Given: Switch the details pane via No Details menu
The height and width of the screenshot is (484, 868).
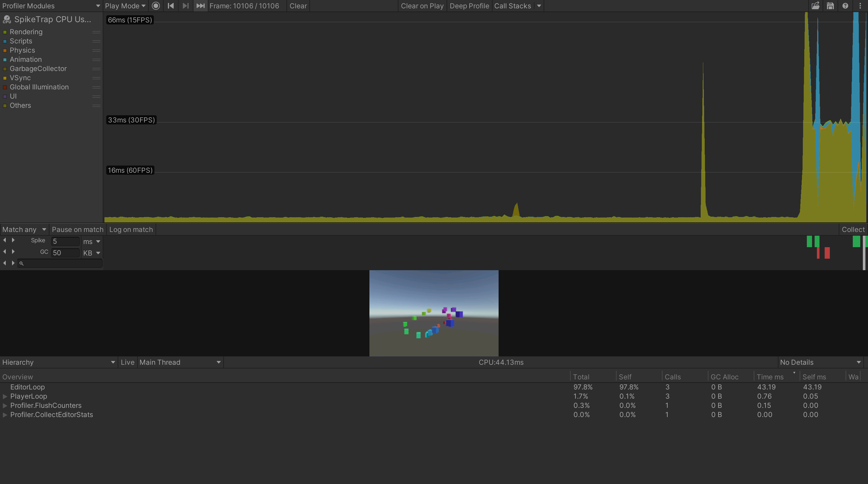Looking at the screenshot, I should [x=821, y=362].
